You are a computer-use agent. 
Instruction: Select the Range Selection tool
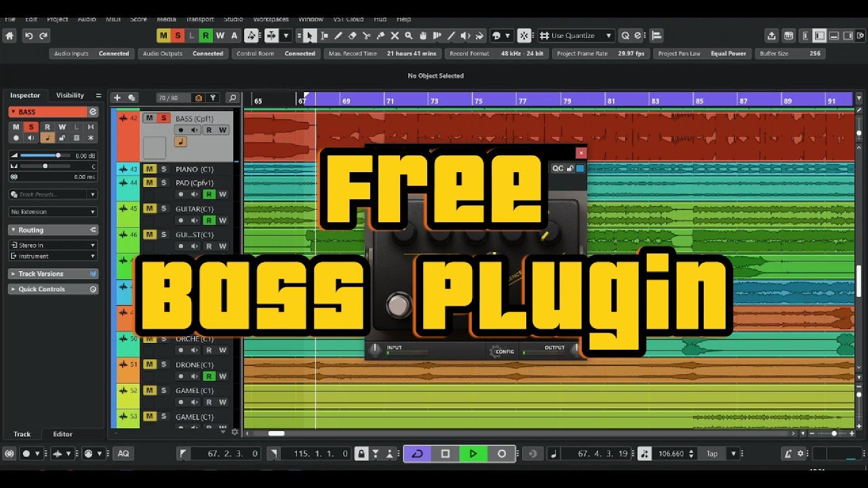(324, 36)
